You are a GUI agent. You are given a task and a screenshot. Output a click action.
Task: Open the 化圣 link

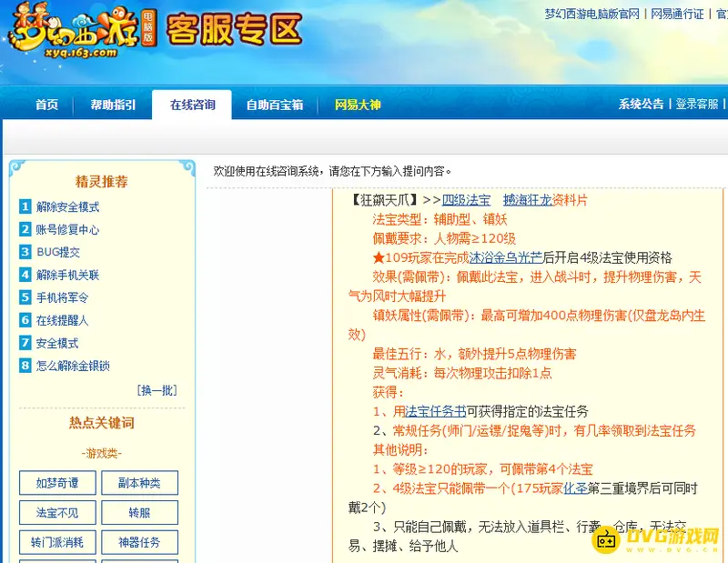point(575,488)
